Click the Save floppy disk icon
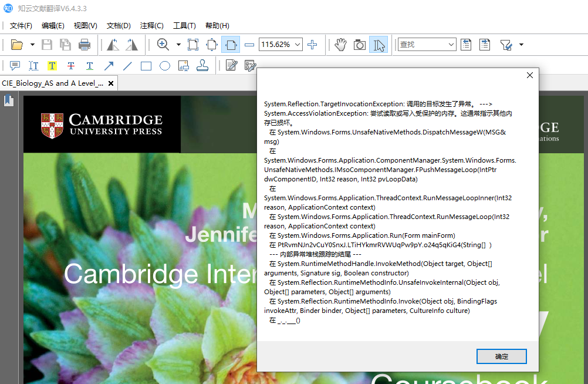The image size is (588, 384). click(47, 45)
